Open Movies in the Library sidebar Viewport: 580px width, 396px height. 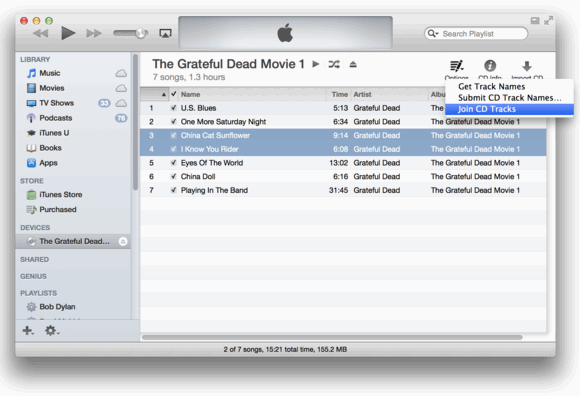52,88
